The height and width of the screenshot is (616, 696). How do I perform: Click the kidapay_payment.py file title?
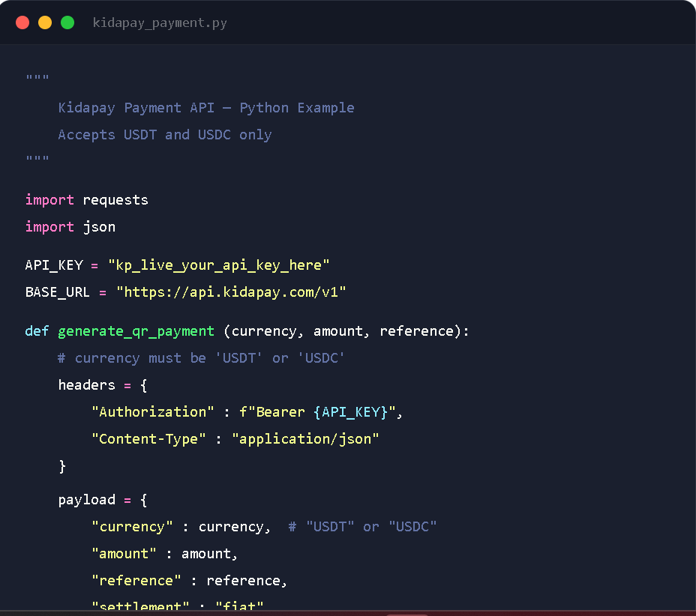[x=160, y=23]
